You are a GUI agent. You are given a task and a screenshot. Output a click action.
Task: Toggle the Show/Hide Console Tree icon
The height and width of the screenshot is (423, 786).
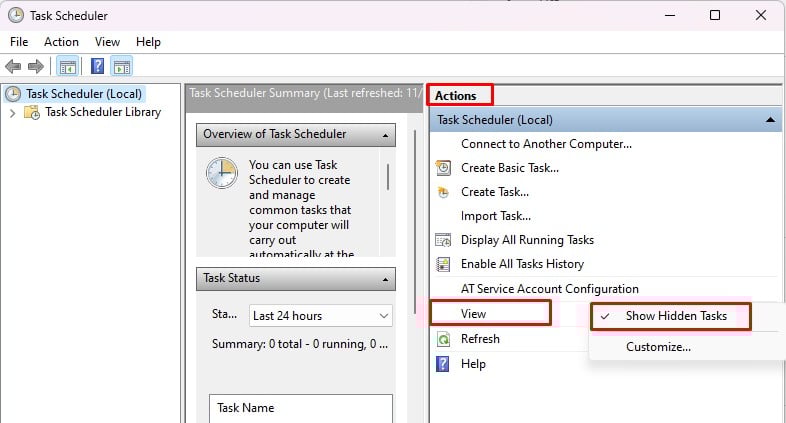pyautogui.click(x=67, y=67)
